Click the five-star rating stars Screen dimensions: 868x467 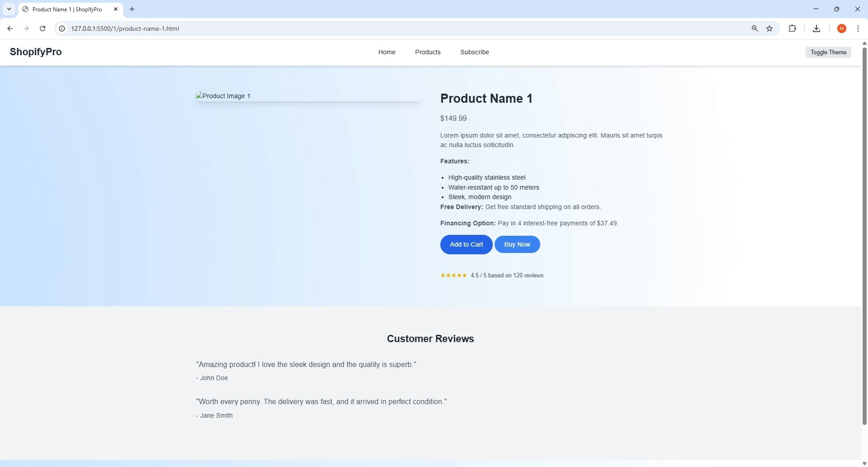[x=453, y=275]
